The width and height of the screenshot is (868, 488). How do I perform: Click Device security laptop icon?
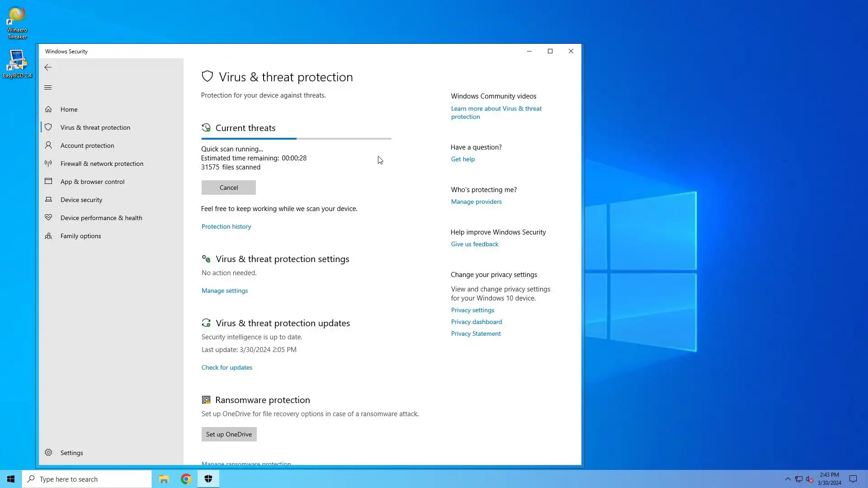click(x=48, y=200)
